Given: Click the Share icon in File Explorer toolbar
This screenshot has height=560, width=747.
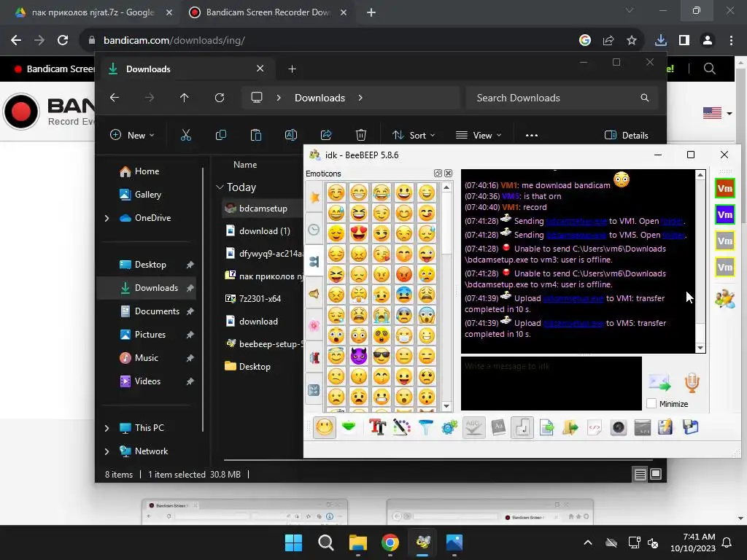Looking at the screenshot, I should 326,135.
